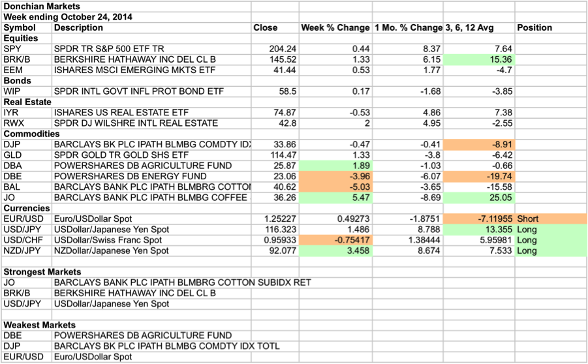Select "POWERSHARES DB ENERGY FUND" description

(x=151, y=176)
